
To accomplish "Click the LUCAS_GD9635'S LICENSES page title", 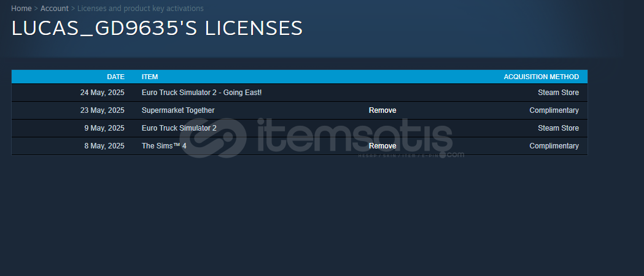I will pyautogui.click(x=157, y=28).
